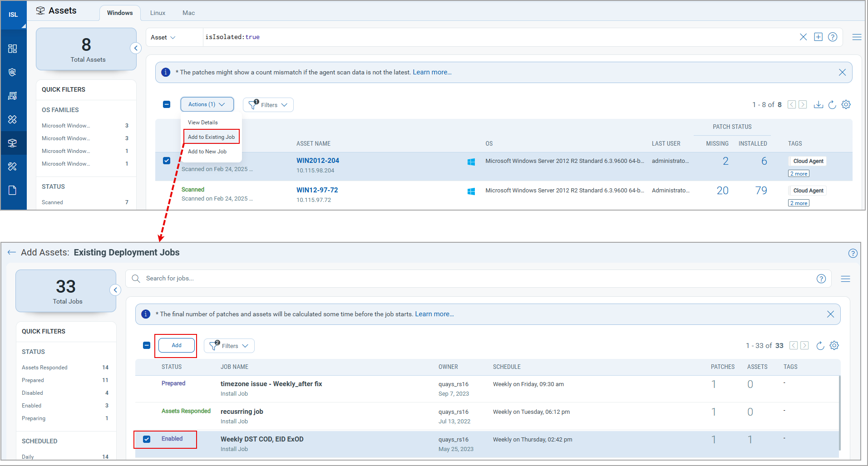Click the Add button for jobs
The image size is (868, 466).
point(177,345)
